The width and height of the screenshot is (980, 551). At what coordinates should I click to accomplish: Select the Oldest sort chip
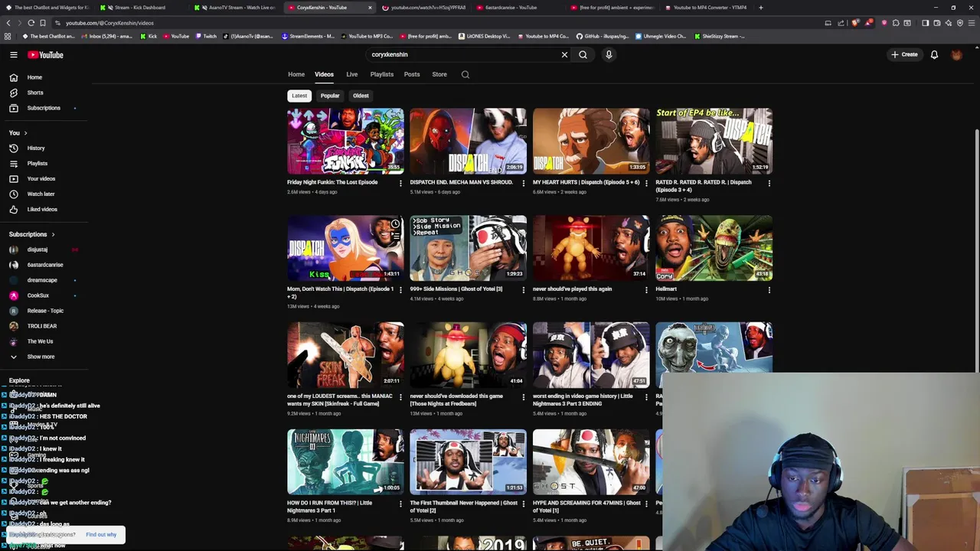point(361,96)
